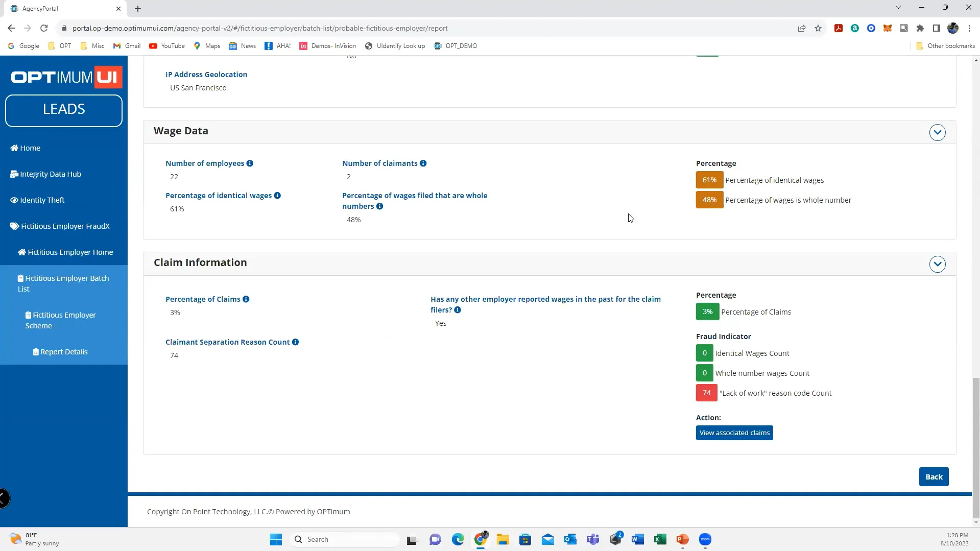Open the weather widget
Screen dimensions: 980x551
point(35,539)
